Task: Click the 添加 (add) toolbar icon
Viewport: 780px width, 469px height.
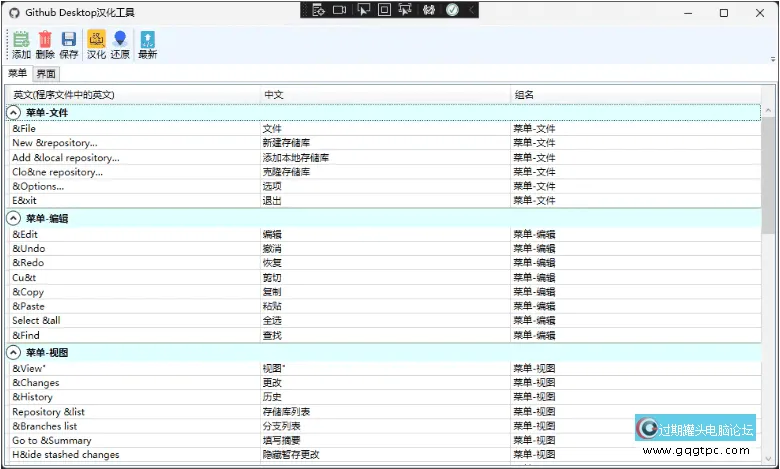Action: [21, 45]
